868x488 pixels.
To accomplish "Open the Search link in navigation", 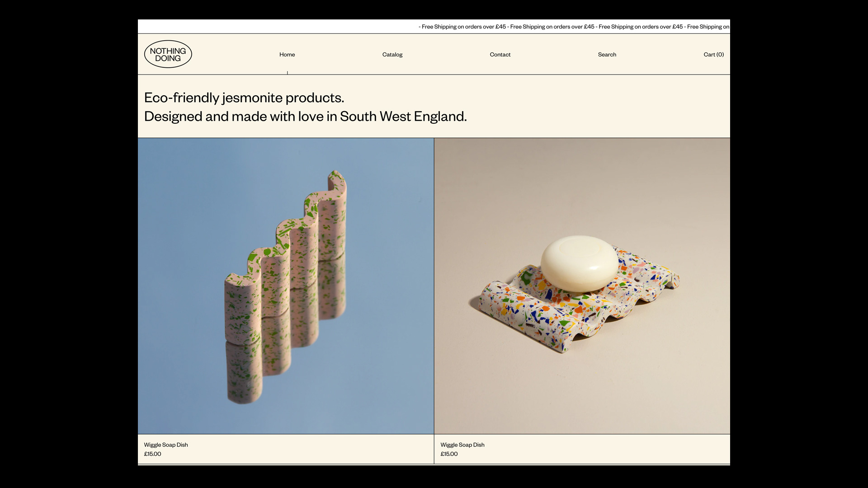I will tap(607, 55).
